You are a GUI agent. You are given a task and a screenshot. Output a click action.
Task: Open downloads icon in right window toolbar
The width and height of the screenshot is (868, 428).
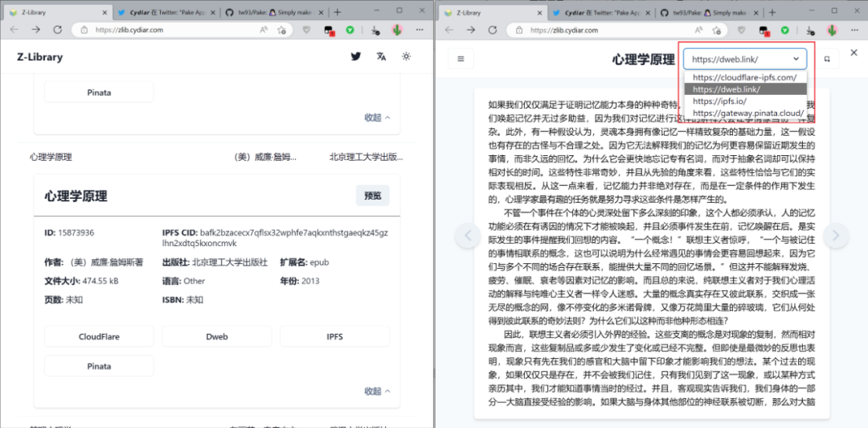810,31
